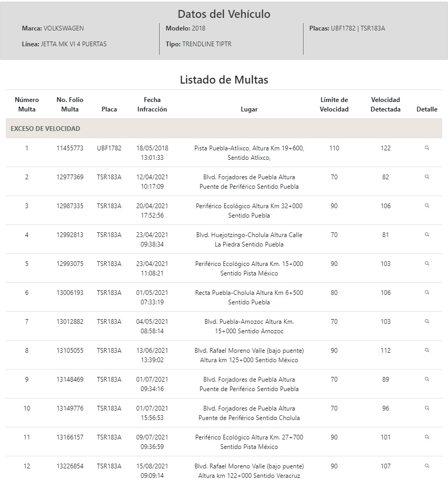This screenshot has height=481, width=448.
Task: View detail of folio 13105055
Action: coord(426,350)
